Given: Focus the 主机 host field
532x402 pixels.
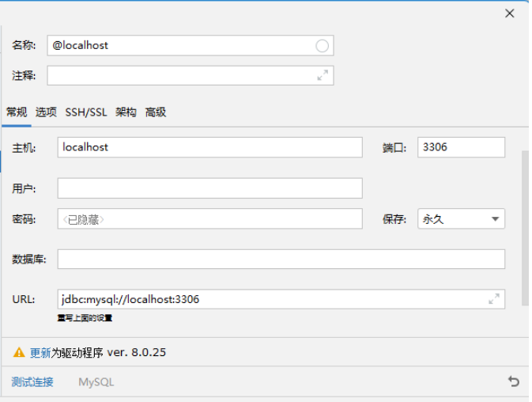Looking at the screenshot, I should 210,147.
